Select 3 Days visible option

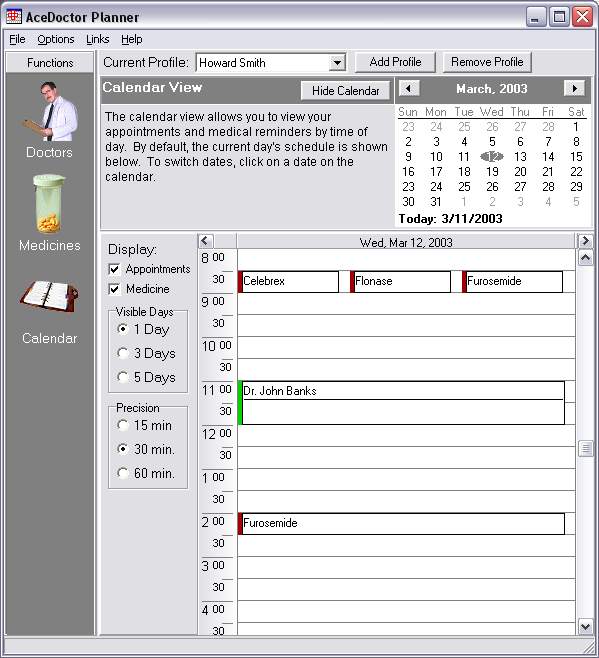(123, 353)
